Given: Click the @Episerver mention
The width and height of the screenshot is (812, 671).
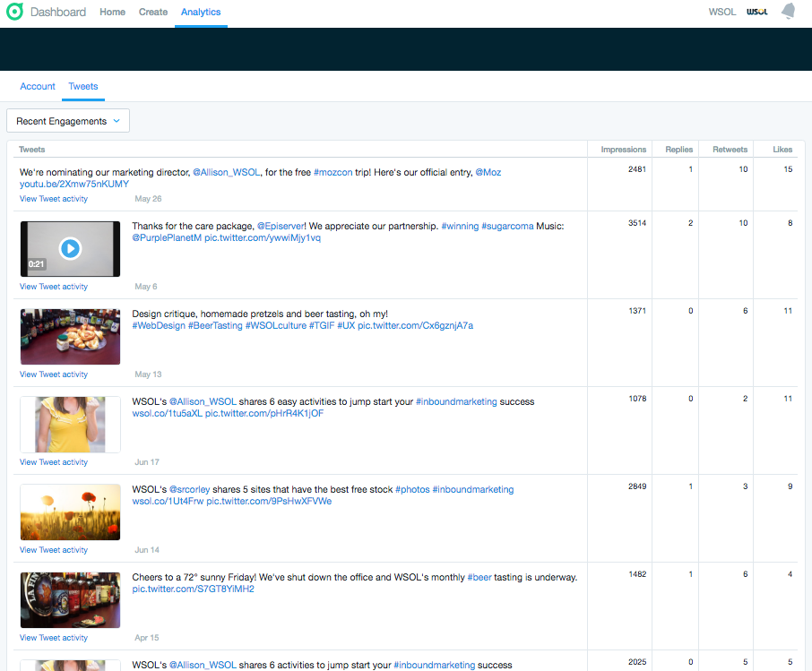Looking at the screenshot, I should coord(281,227).
